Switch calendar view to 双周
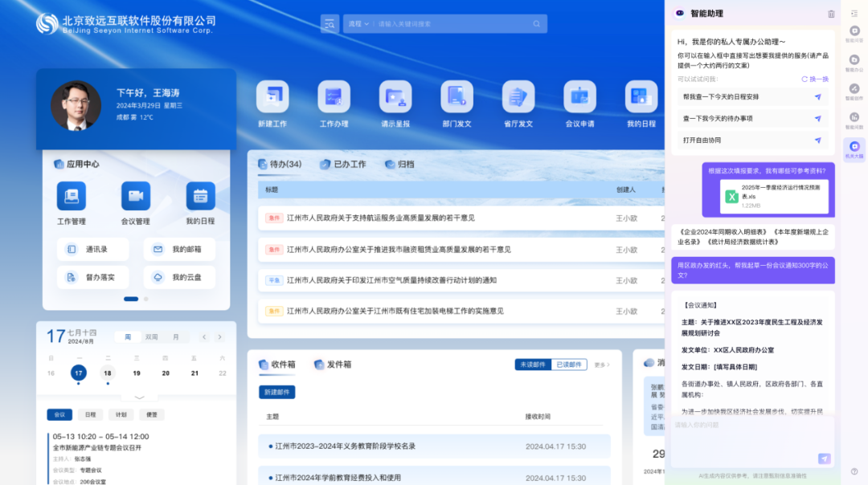The image size is (868, 485). (x=152, y=336)
